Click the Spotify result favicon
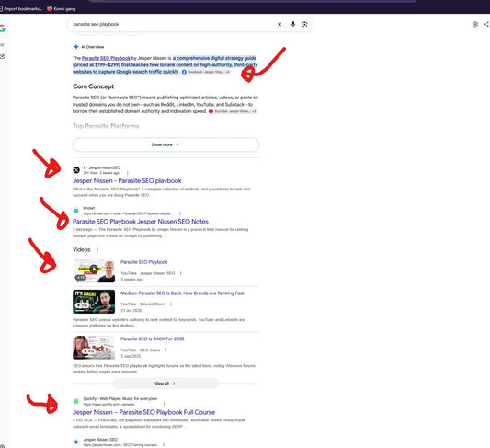The image size is (490, 448). click(x=76, y=401)
